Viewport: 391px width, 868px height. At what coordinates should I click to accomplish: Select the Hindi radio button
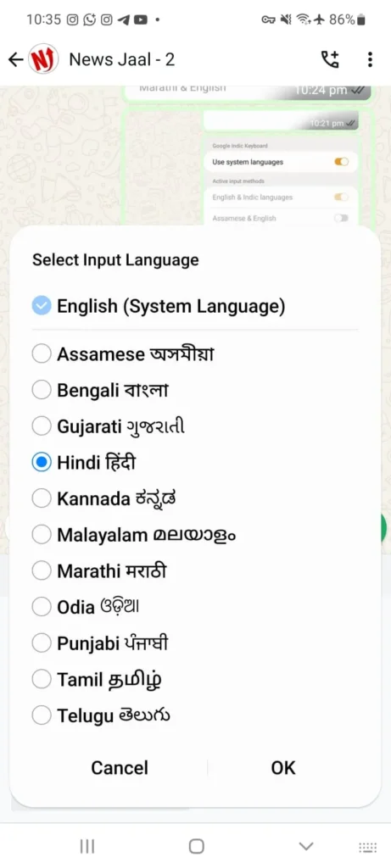click(x=42, y=462)
